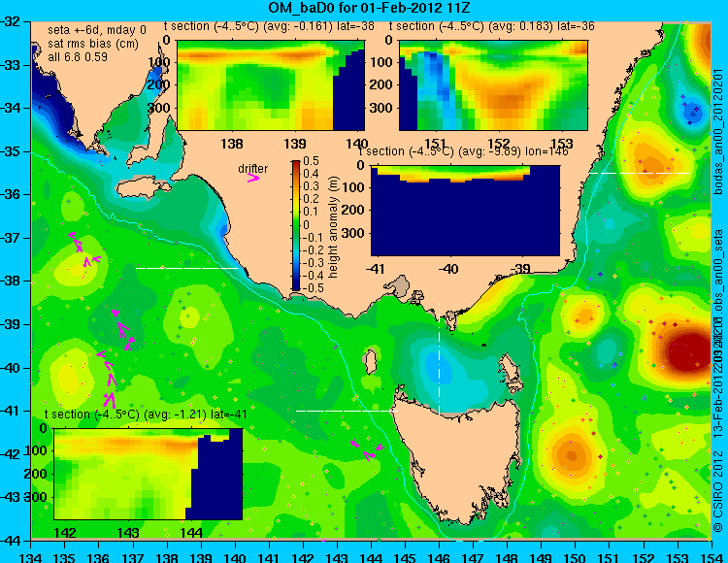Click the title "OM_baD0 for 01-Feb-2012 11Z"

(371, 8)
